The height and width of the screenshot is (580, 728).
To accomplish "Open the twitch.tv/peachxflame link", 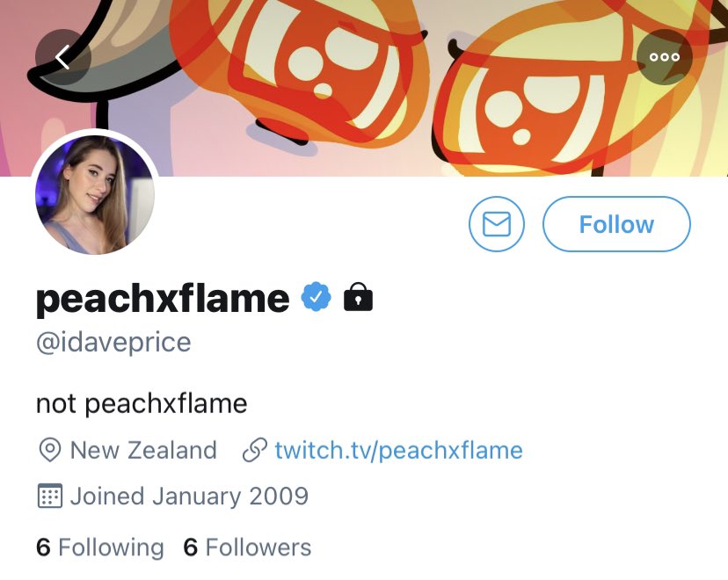I will [x=398, y=451].
